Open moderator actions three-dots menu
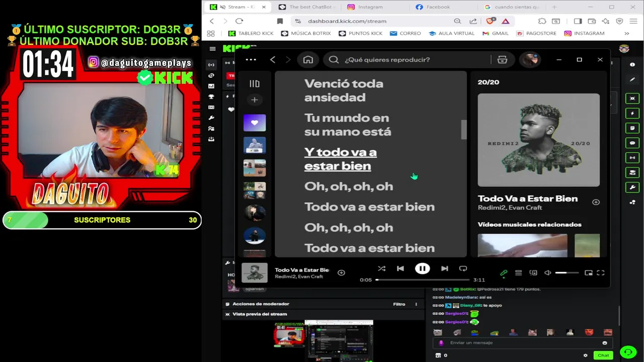 click(416, 304)
